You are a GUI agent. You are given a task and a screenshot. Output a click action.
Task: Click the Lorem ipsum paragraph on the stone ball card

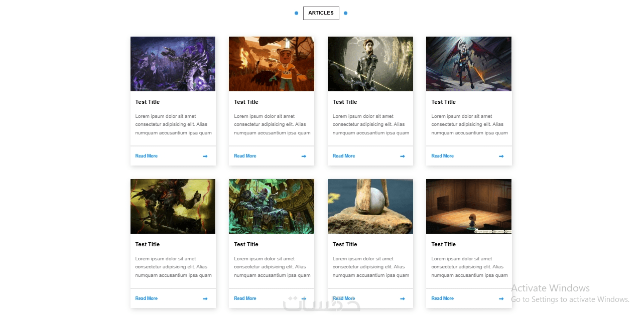click(x=371, y=267)
